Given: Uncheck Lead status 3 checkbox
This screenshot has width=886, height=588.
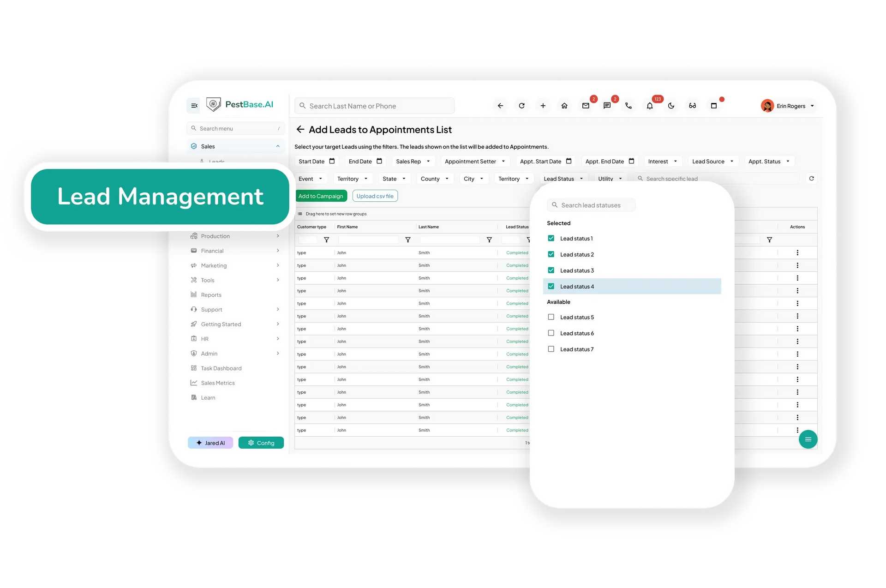Looking at the screenshot, I should [551, 270].
